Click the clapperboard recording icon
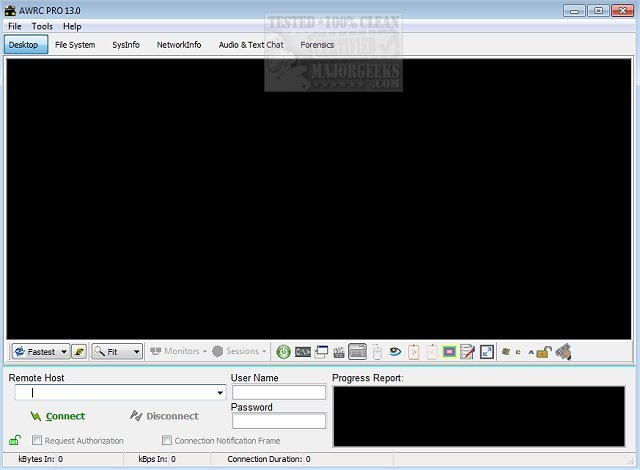This screenshot has width=640, height=470. click(x=339, y=352)
